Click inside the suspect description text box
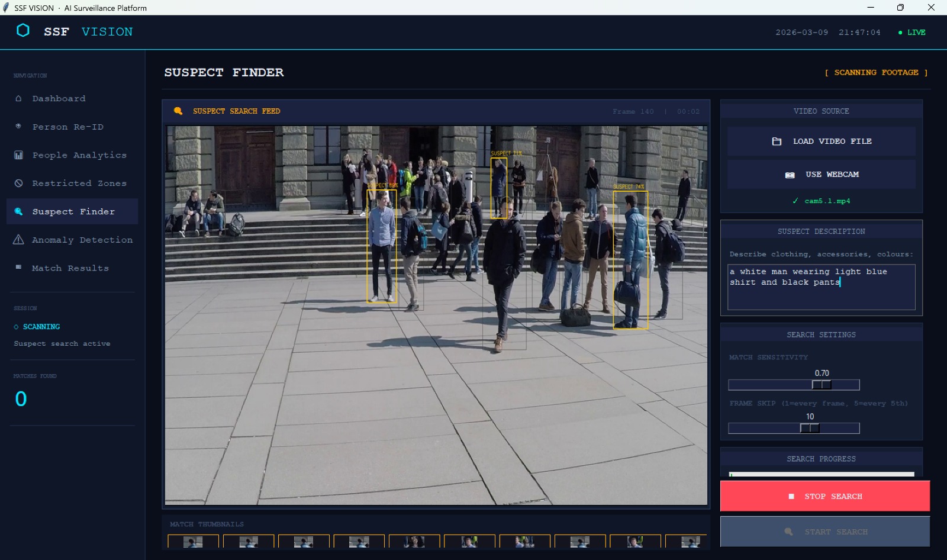Image resolution: width=947 pixels, height=560 pixels. [821, 287]
